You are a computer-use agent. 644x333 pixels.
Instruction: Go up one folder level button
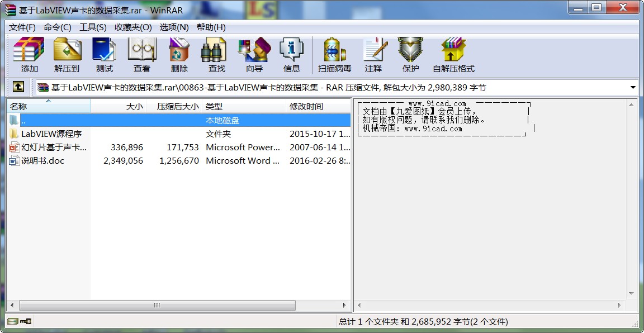click(x=18, y=87)
